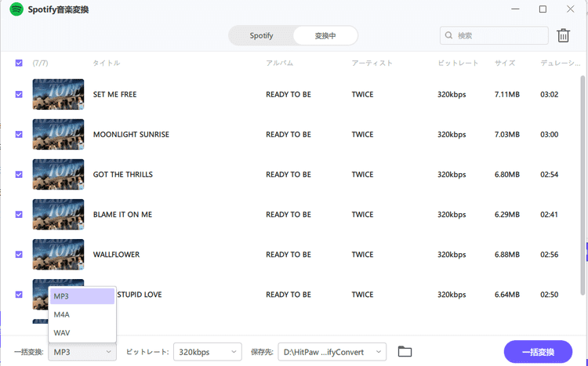This screenshot has height=366, width=588.
Task: Choose MP3 in the format list
Action: [x=82, y=296]
